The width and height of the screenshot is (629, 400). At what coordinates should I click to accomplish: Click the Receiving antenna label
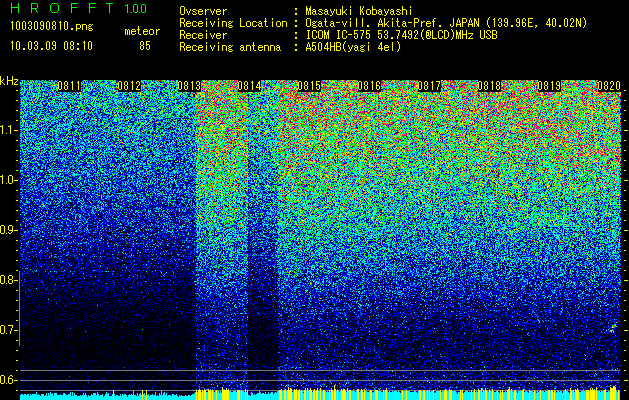(x=230, y=47)
